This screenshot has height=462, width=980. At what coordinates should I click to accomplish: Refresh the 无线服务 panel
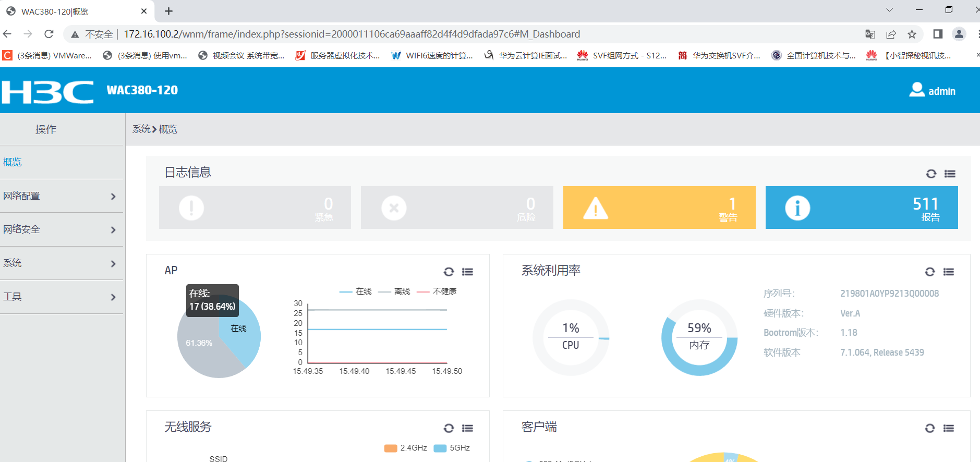[449, 428]
